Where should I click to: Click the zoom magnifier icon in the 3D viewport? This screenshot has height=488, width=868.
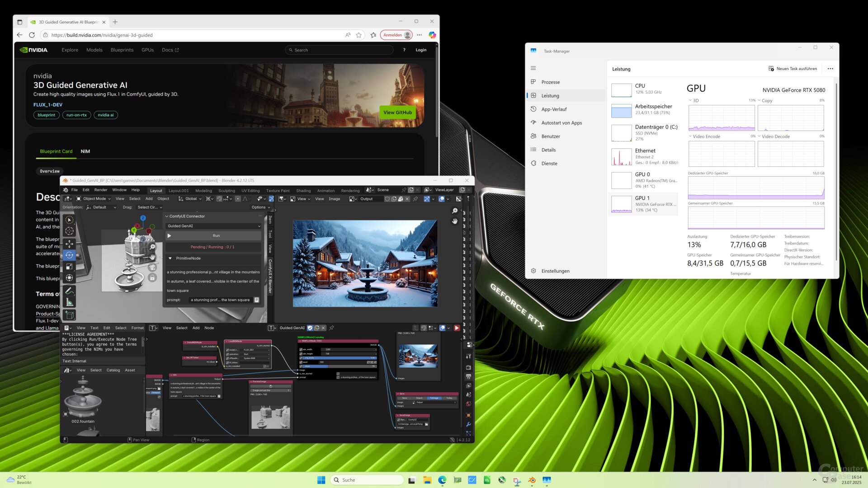(152, 247)
